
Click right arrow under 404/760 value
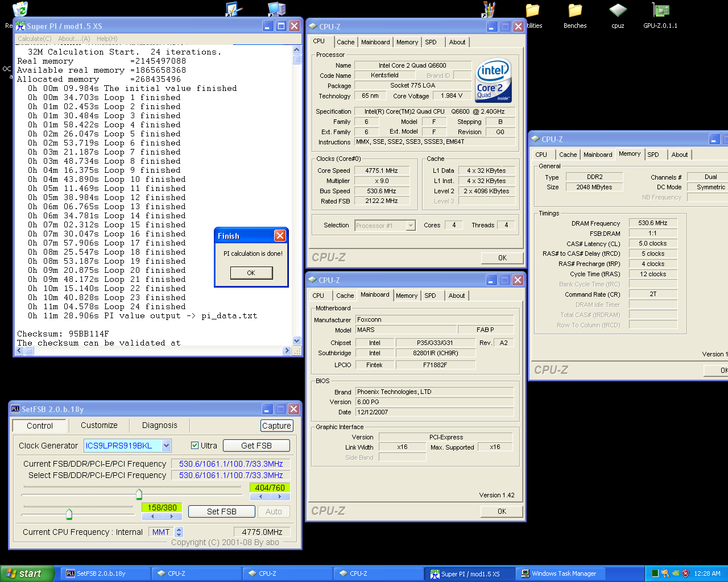coord(280,497)
